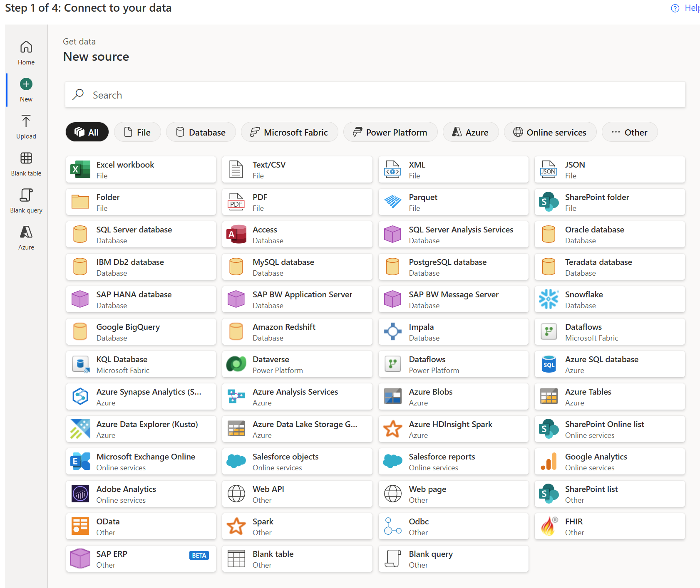The height and width of the screenshot is (588, 700).
Task: Select the All filter tab
Action: 87,132
